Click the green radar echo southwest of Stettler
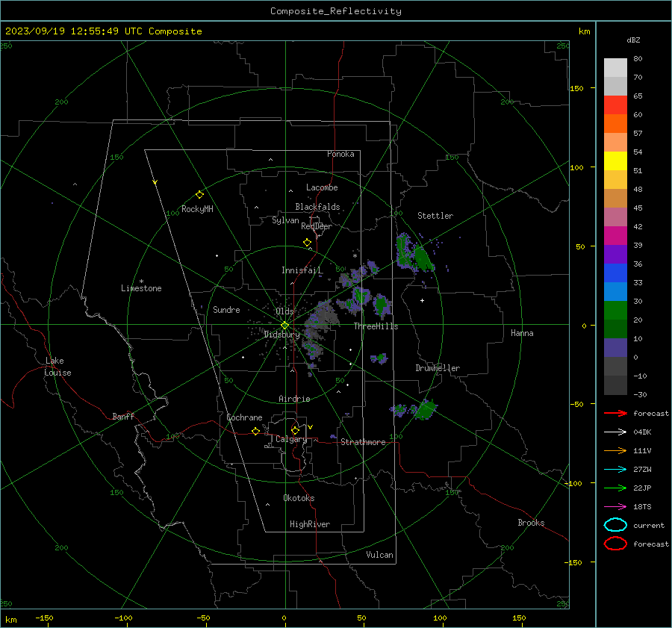This screenshot has width=672, height=628. (423, 258)
